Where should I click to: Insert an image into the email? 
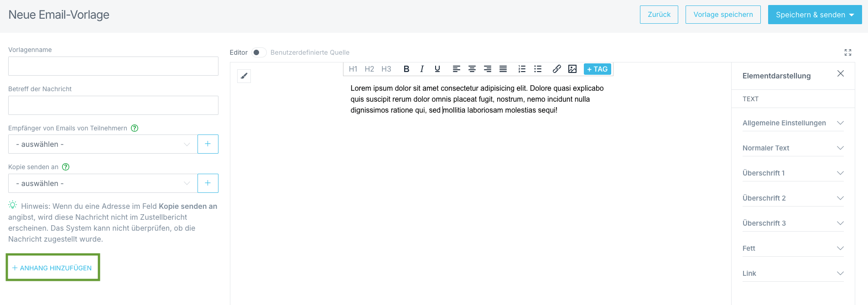572,69
